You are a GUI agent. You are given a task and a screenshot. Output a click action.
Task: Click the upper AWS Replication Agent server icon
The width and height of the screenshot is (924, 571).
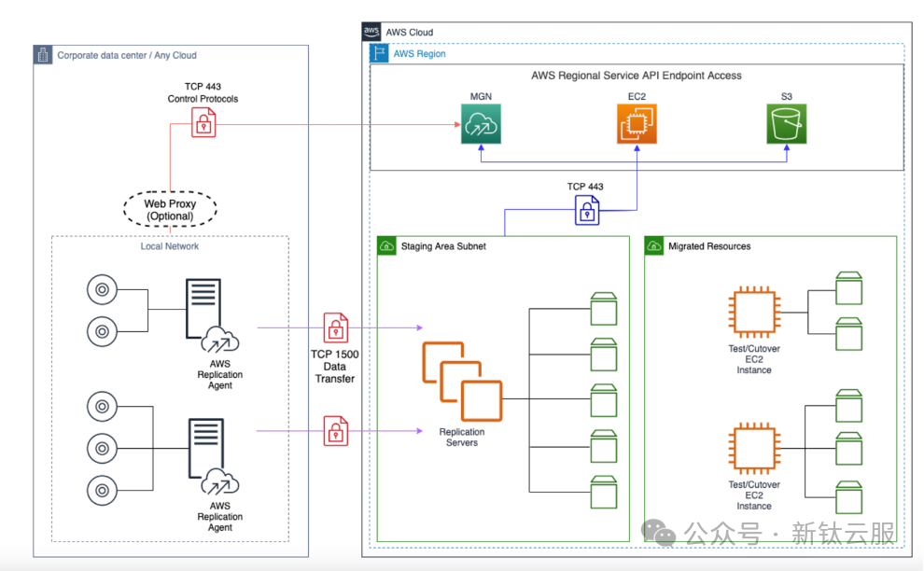(x=212, y=316)
